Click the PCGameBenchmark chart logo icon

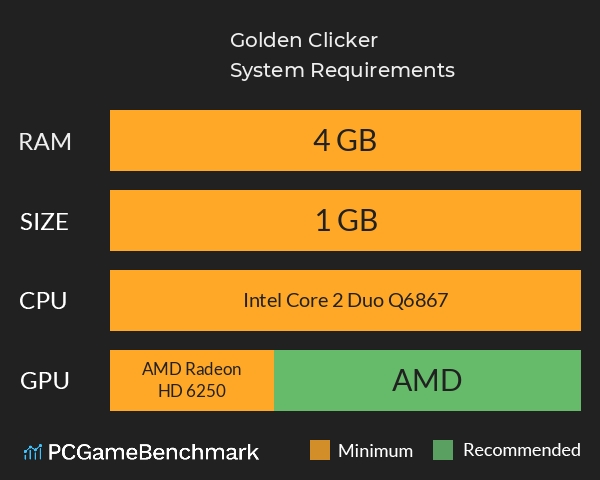point(32,452)
